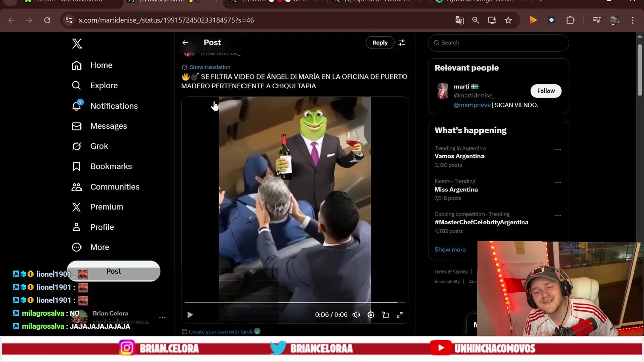Expand the More menu in sidebar
This screenshot has height=362, width=644.
point(91,247)
